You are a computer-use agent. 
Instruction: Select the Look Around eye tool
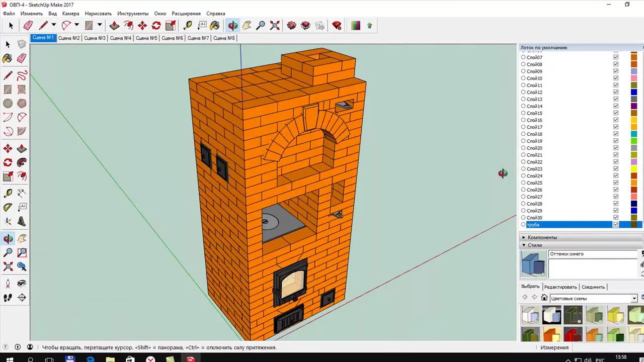(x=22, y=284)
